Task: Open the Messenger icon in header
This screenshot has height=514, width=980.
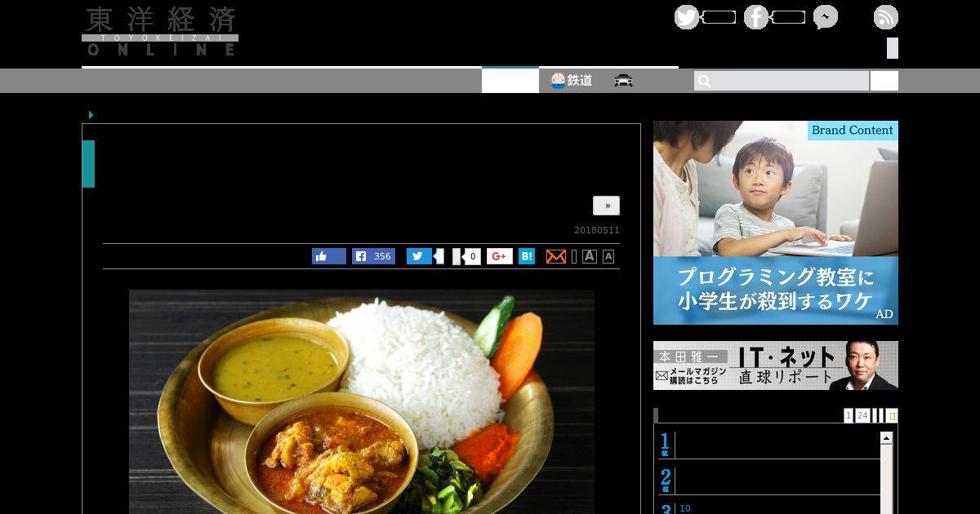Action: pyautogui.click(x=826, y=17)
